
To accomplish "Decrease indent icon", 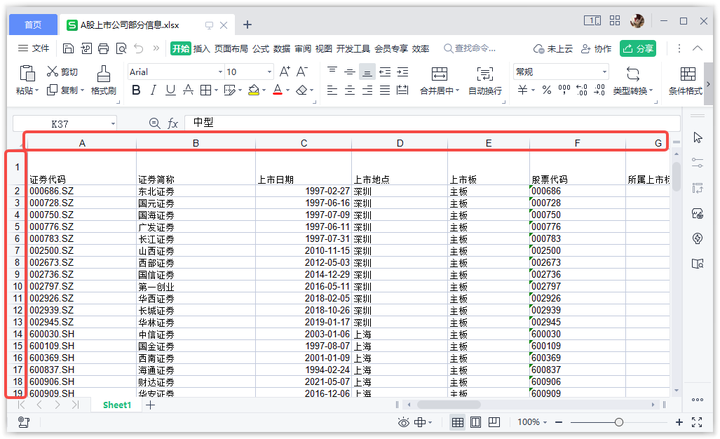I will coord(385,72).
